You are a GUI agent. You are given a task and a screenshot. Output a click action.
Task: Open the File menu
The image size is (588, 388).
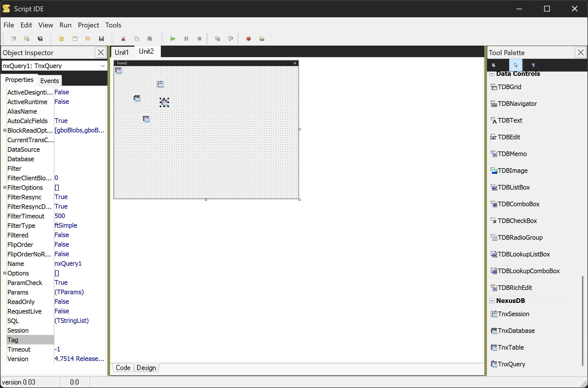point(9,25)
